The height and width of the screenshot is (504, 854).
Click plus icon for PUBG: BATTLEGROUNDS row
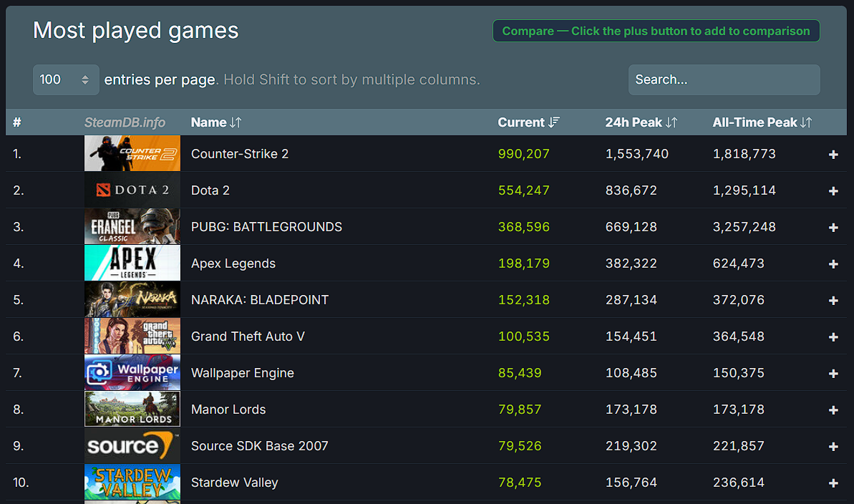tap(833, 227)
